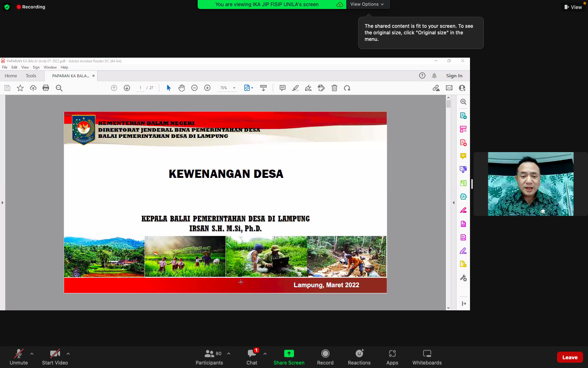Toggle the Record button in Zoom
Screen dimensions: 588x368
(x=325, y=357)
